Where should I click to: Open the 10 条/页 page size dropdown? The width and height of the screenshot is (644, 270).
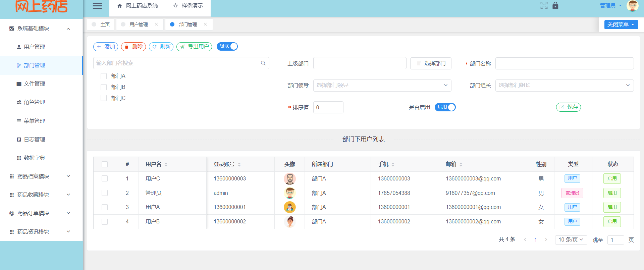point(571,239)
